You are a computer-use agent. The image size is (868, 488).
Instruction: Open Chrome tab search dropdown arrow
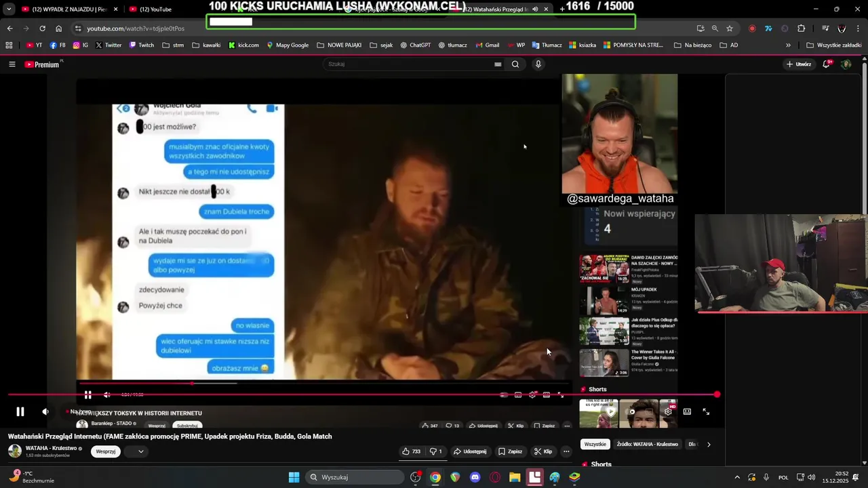(x=9, y=9)
